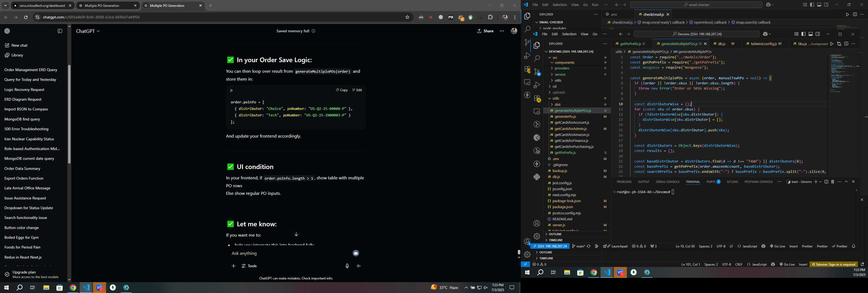Viewport: 868px width, 293px height.
Task: Open oms.vcloudtech.org/dashboard Chrome tab
Action: point(42,6)
